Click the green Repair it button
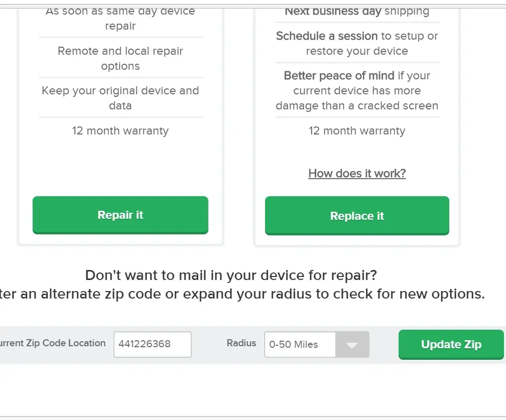506x420 pixels. [x=120, y=215]
